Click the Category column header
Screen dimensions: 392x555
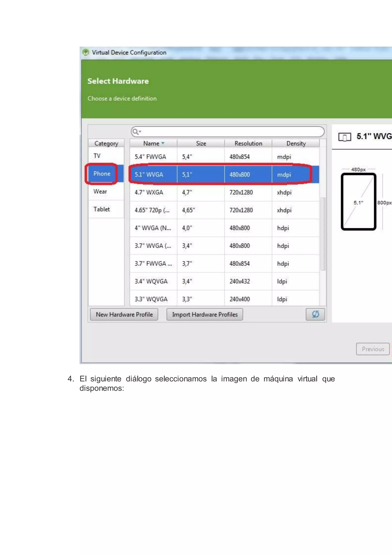pyautogui.click(x=106, y=143)
